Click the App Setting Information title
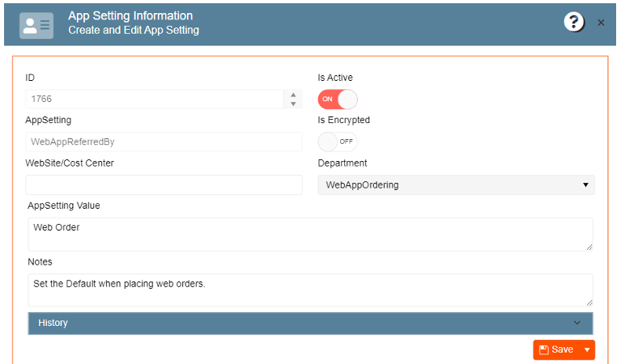This screenshot has width=621, height=364. coord(130,16)
